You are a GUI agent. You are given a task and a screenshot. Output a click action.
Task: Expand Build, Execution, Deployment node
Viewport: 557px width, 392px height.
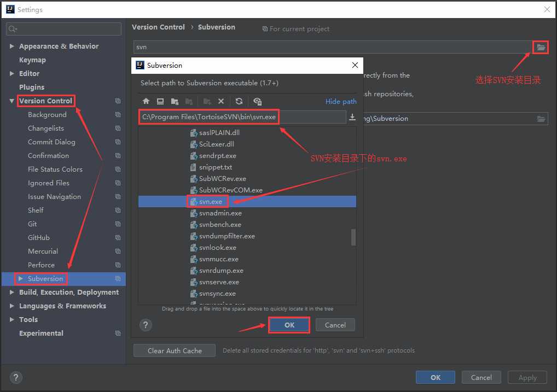click(11, 292)
